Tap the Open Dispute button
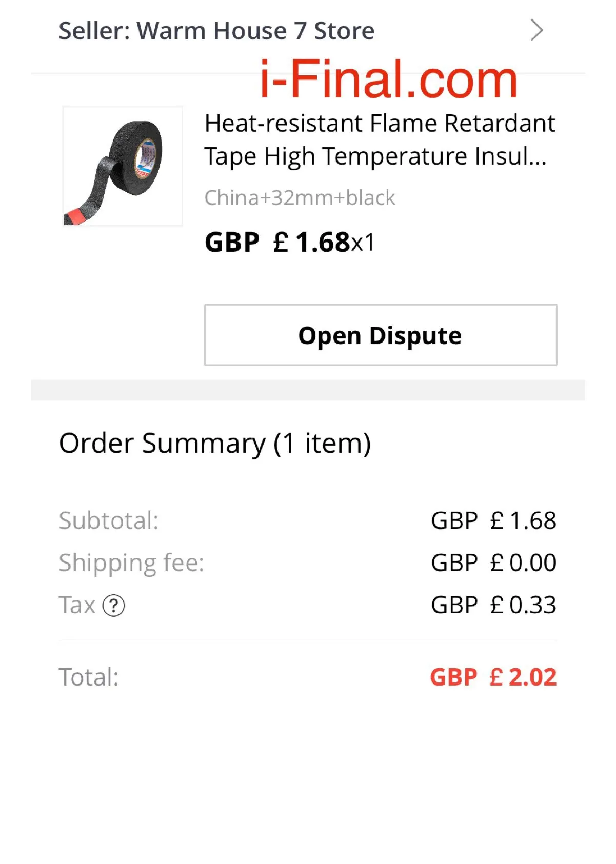The image size is (616, 864). (x=381, y=335)
